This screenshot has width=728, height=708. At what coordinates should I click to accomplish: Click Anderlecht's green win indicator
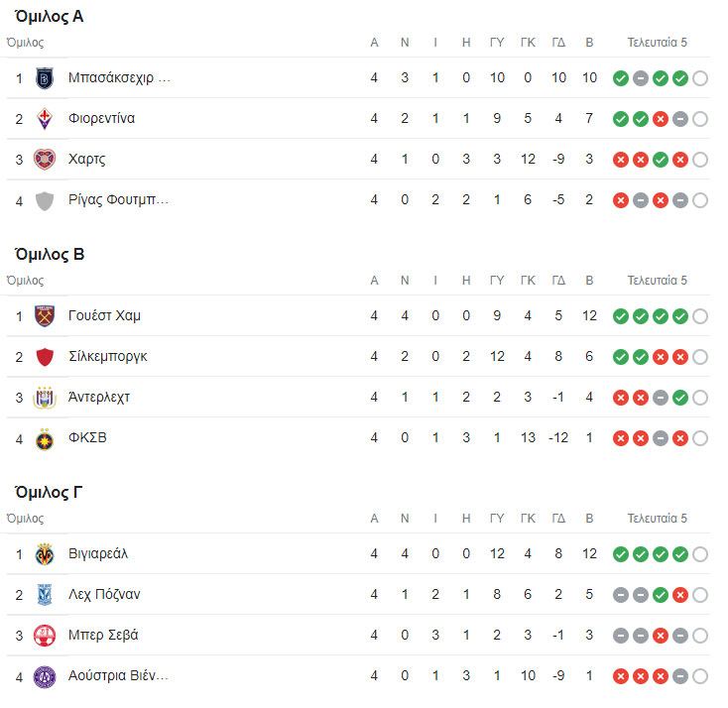[680, 398]
